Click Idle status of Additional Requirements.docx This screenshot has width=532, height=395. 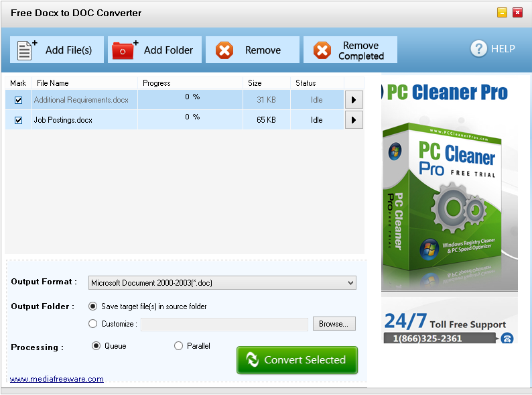click(x=316, y=100)
